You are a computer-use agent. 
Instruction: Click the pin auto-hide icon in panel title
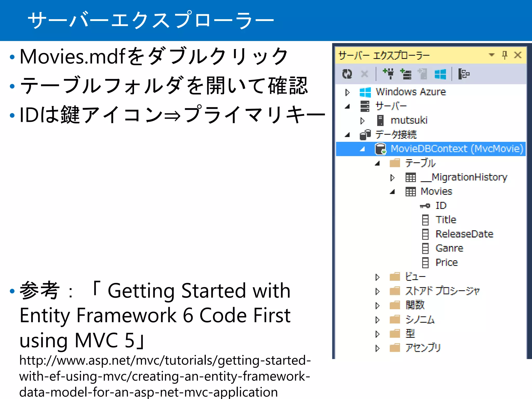click(x=504, y=55)
